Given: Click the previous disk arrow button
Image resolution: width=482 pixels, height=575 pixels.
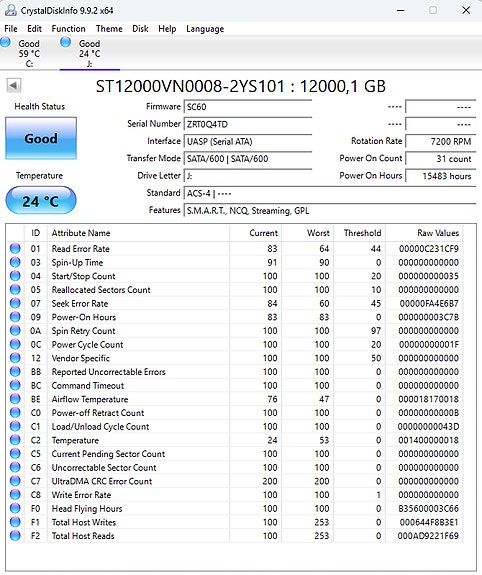Looking at the screenshot, I should tap(14, 86).
